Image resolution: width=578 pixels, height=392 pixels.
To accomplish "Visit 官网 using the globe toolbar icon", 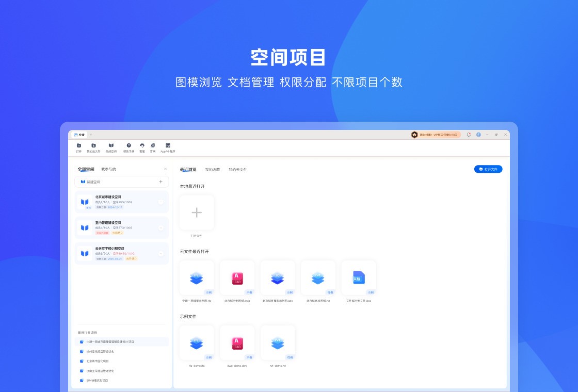I will pos(152,146).
